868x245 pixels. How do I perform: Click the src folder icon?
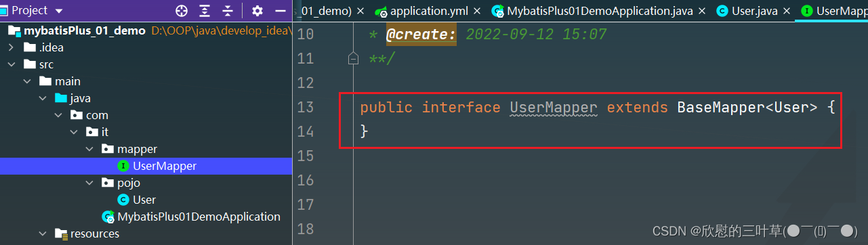(29, 64)
